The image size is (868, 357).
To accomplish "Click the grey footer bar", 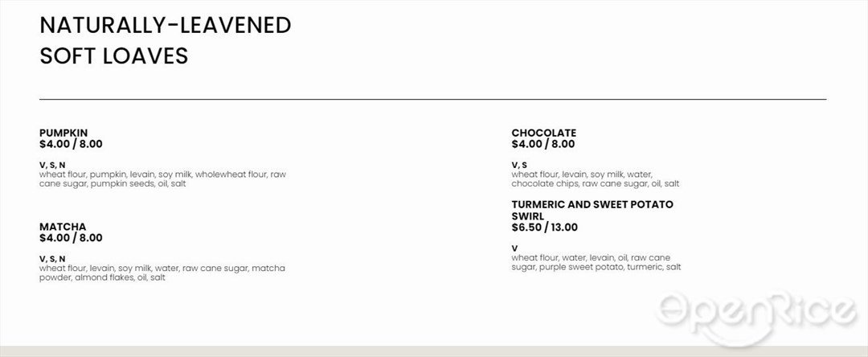I will (434, 351).
